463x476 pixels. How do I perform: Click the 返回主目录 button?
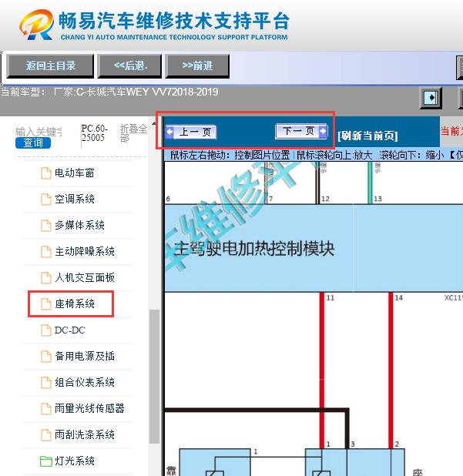click(50, 66)
